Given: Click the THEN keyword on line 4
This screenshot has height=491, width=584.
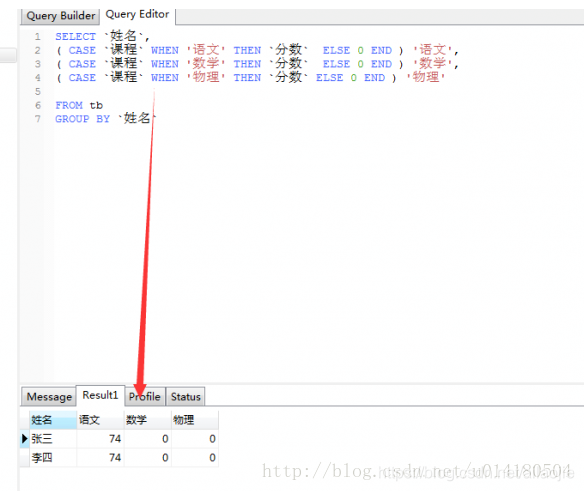Looking at the screenshot, I should point(247,78).
